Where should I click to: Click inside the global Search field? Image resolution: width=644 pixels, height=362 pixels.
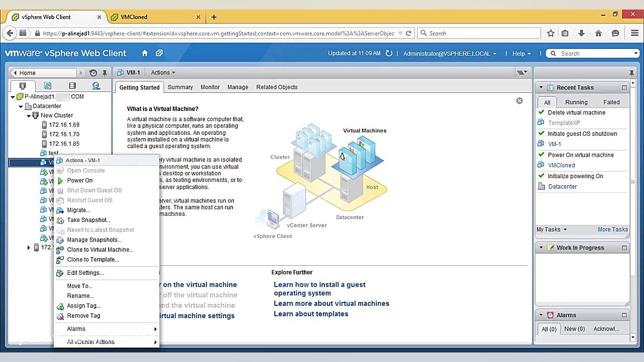click(x=591, y=53)
